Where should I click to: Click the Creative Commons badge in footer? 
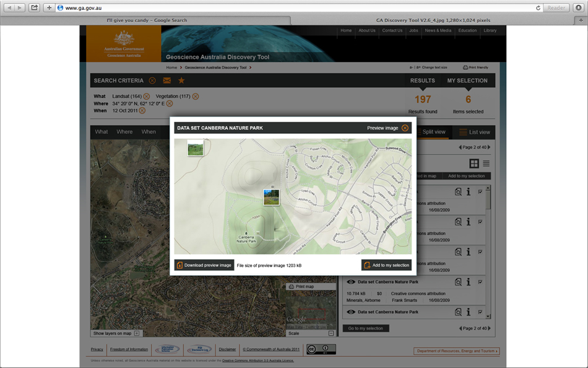(321, 349)
